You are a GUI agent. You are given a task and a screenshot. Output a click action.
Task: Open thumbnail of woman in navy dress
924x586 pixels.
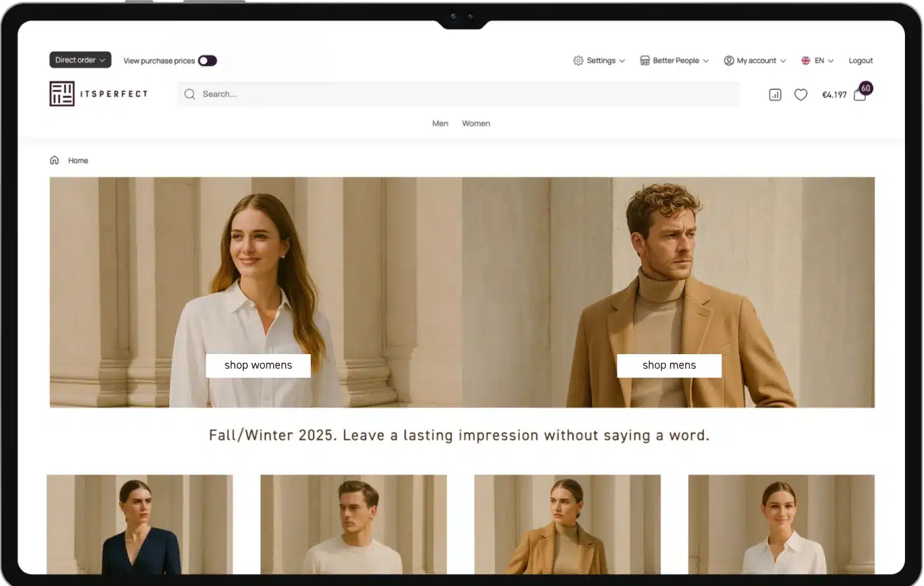pos(140,525)
